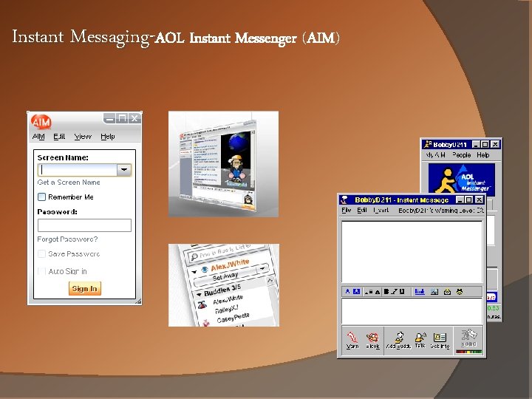Open the dropdown arrow left of the eye icon
Screen dimensions: 532x399
pyautogui.click(x=194, y=272)
